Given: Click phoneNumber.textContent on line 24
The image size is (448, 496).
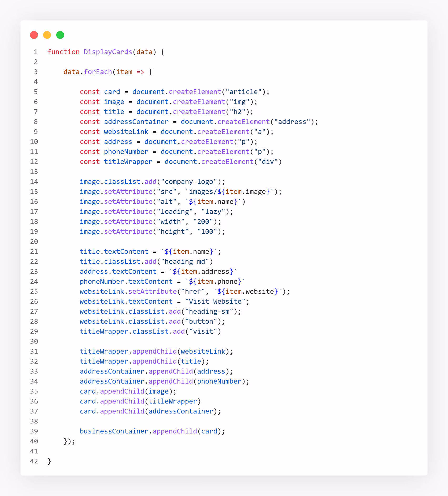Looking at the screenshot, I should pyautogui.click(x=126, y=281).
